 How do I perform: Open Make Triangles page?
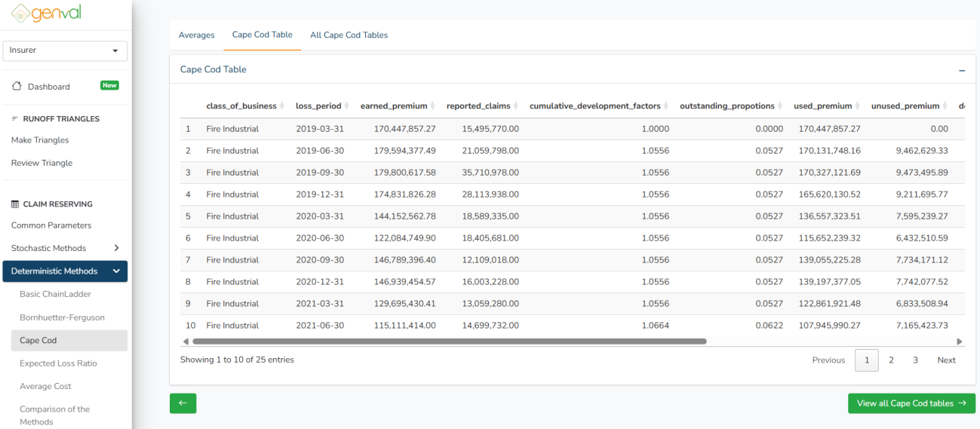click(40, 140)
